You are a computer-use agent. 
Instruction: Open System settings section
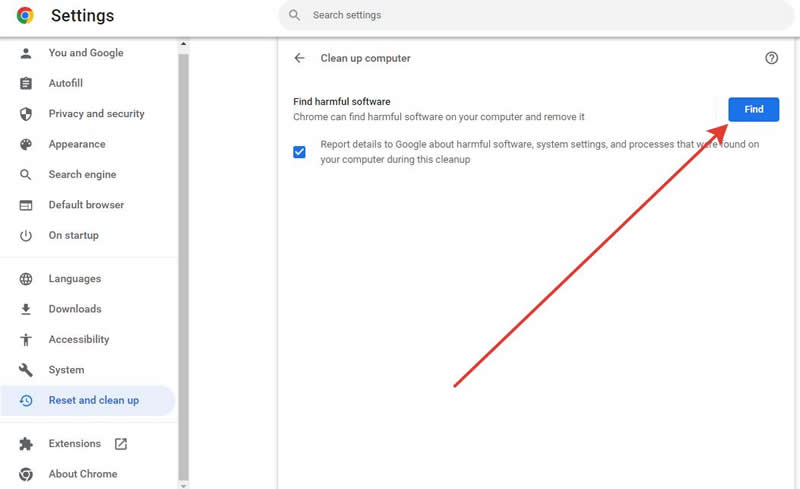[x=66, y=370]
